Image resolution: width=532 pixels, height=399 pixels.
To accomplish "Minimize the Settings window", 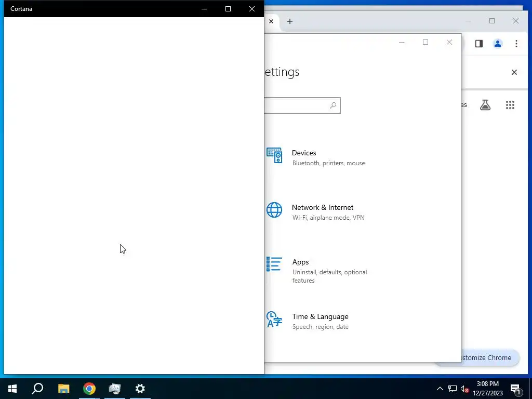I will click(x=402, y=42).
